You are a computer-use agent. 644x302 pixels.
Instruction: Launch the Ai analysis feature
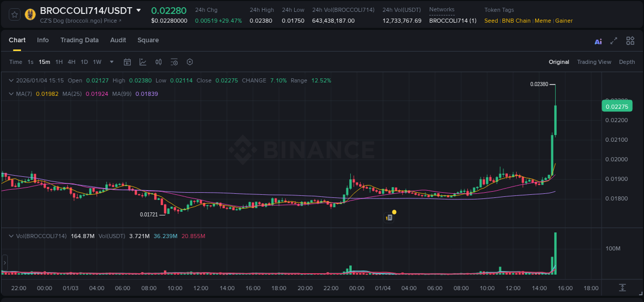click(x=598, y=40)
